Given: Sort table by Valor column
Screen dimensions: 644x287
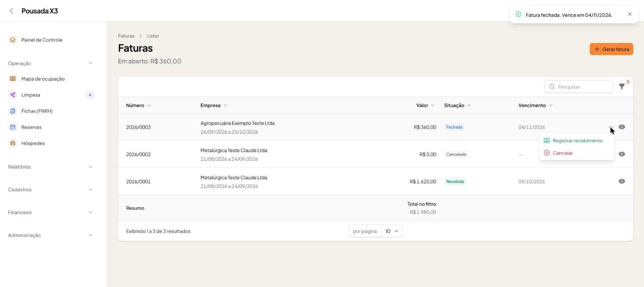Looking at the screenshot, I should tap(425, 105).
